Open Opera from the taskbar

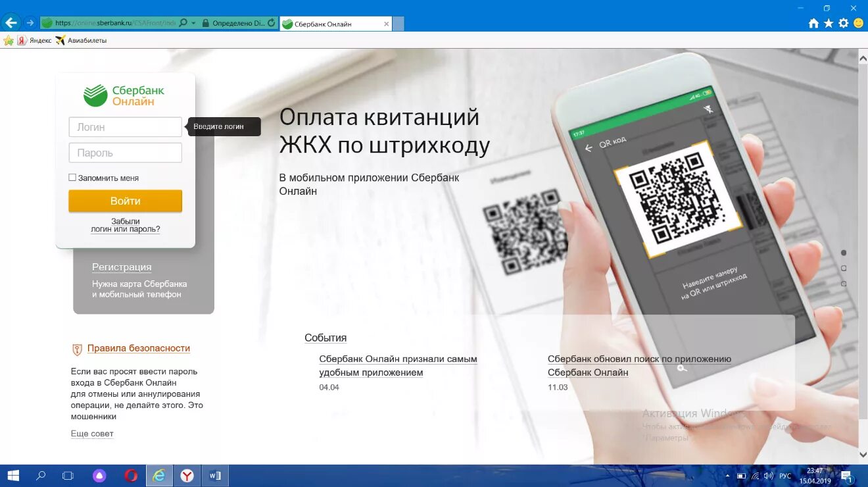(x=131, y=475)
